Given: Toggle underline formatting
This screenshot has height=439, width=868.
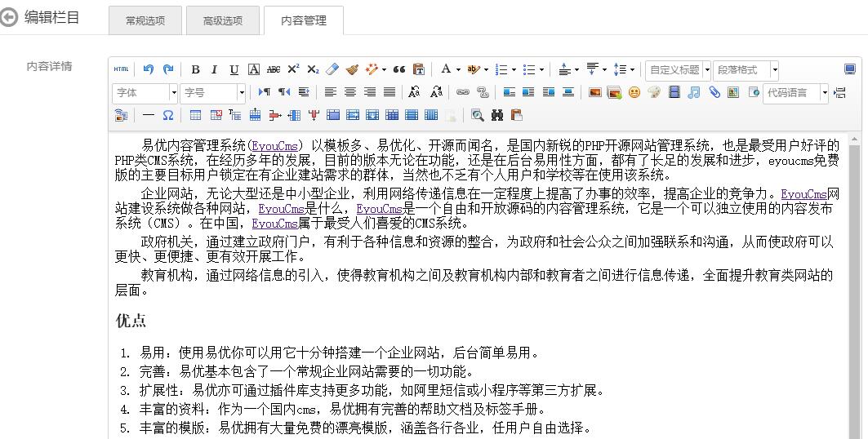Looking at the screenshot, I should pyautogui.click(x=234, y=69).
